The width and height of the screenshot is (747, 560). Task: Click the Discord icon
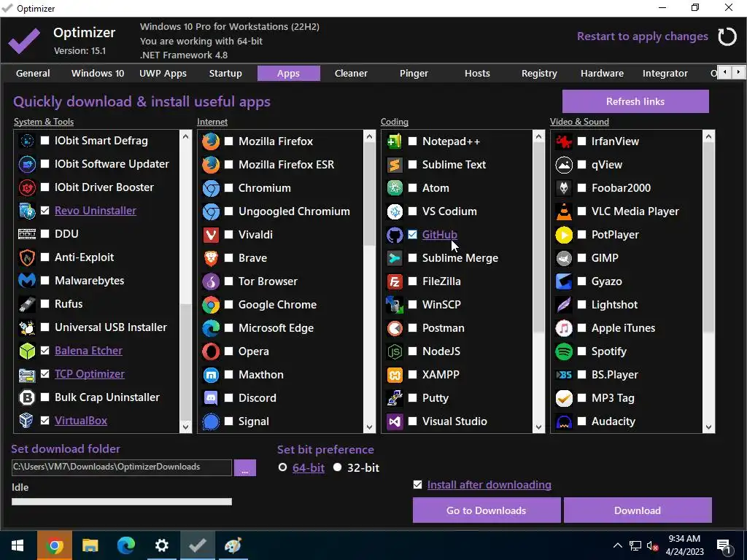click(211, 398)
